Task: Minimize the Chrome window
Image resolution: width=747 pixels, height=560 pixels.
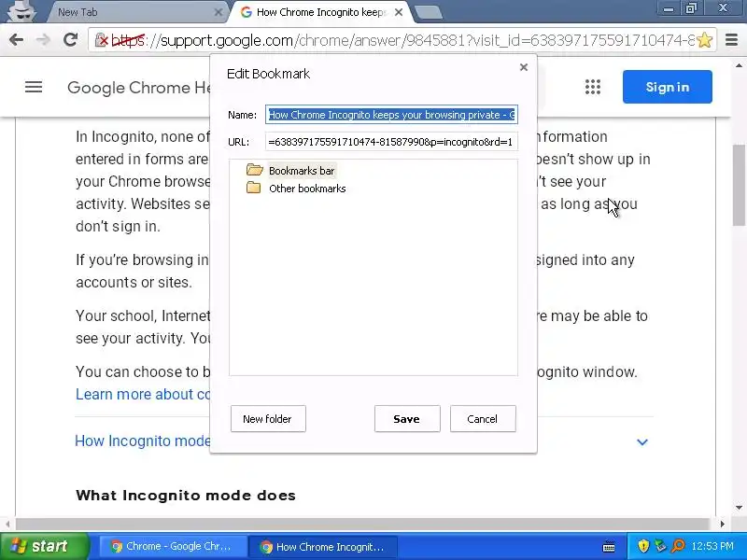Action: click(669, 8)
